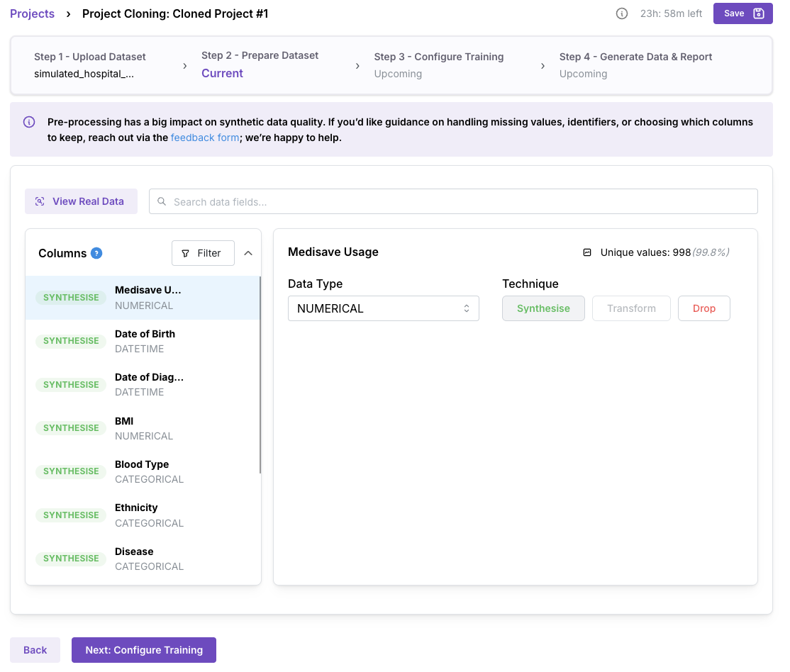This screenshot has width=790, height=672.
Task: Open the Data Type NUMERICAL dropdown
Action: 384,308
